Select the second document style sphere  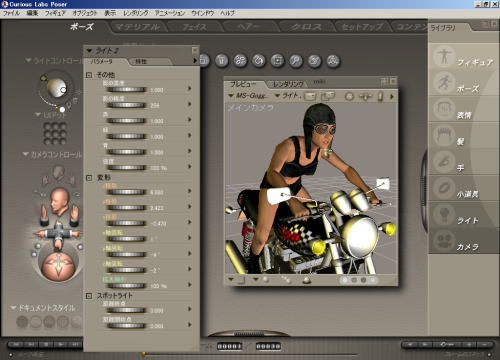coord(36,322)
